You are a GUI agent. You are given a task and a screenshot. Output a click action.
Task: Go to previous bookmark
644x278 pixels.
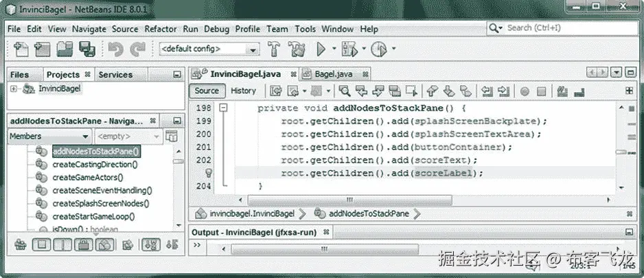point(433,91)
